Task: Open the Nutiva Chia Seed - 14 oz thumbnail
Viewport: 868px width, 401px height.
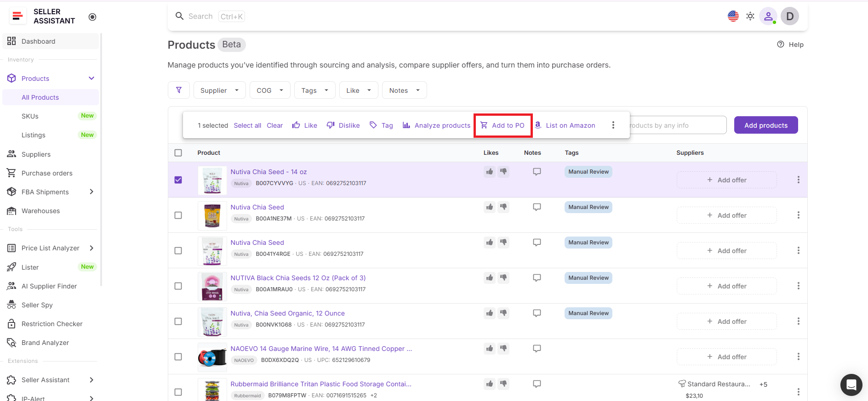Action: click(x=212, y=180)
